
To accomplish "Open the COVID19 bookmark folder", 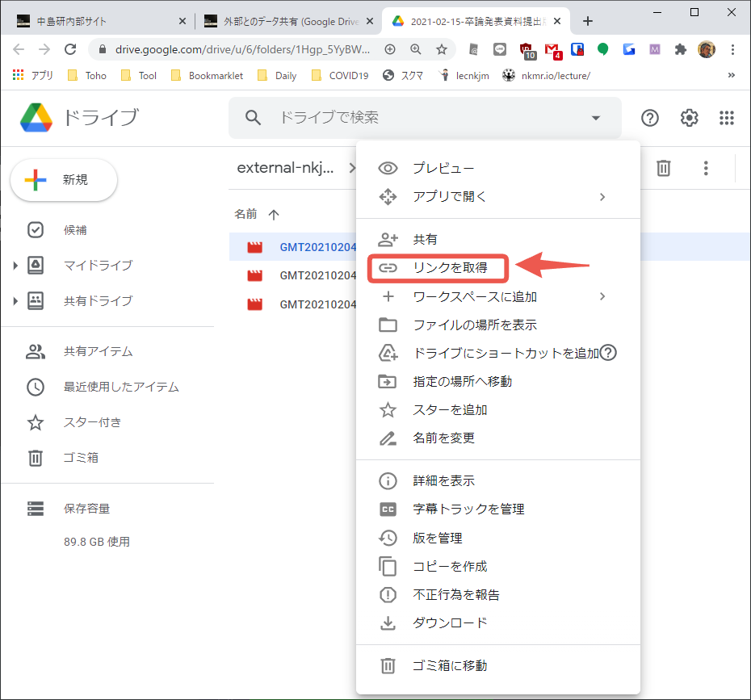I will click(340, 76).
